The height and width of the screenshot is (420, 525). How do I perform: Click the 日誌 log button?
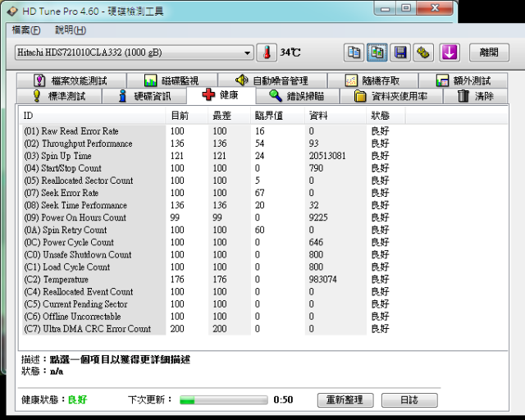point(409,400)
